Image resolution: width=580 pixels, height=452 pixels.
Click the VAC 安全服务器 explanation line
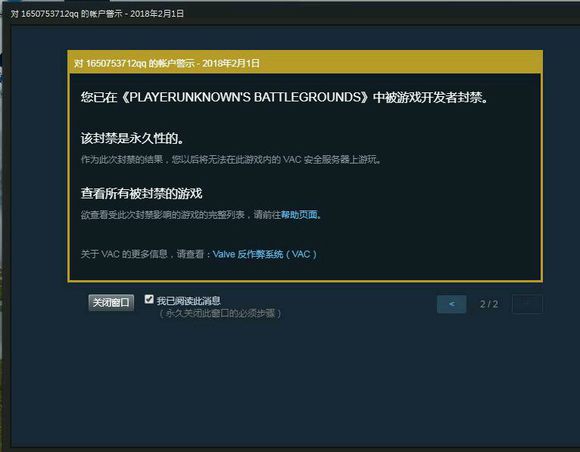point(231,159)
